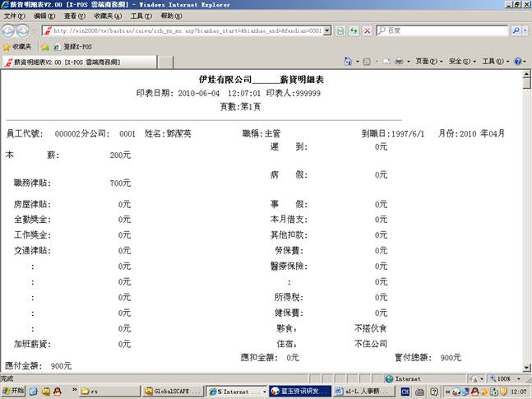Expand the 100% zoom level dropdown
The image size is (532, 399).
pos(517,379)
